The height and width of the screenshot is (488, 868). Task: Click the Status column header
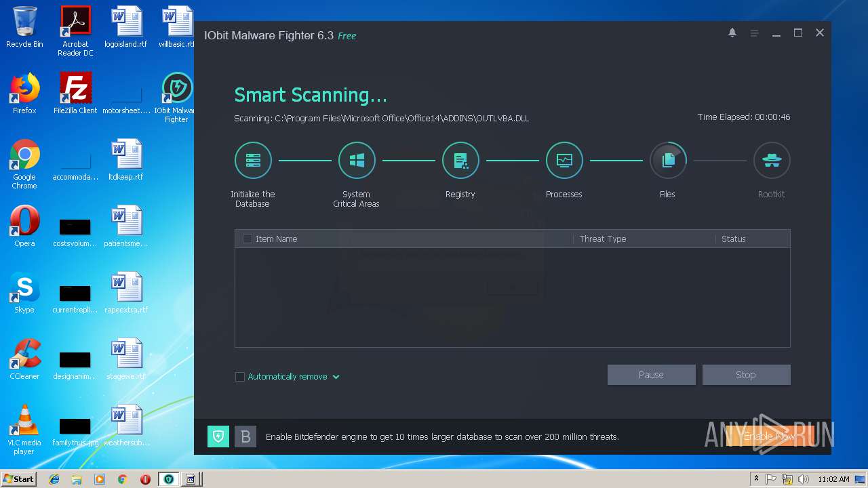(734, 239)
